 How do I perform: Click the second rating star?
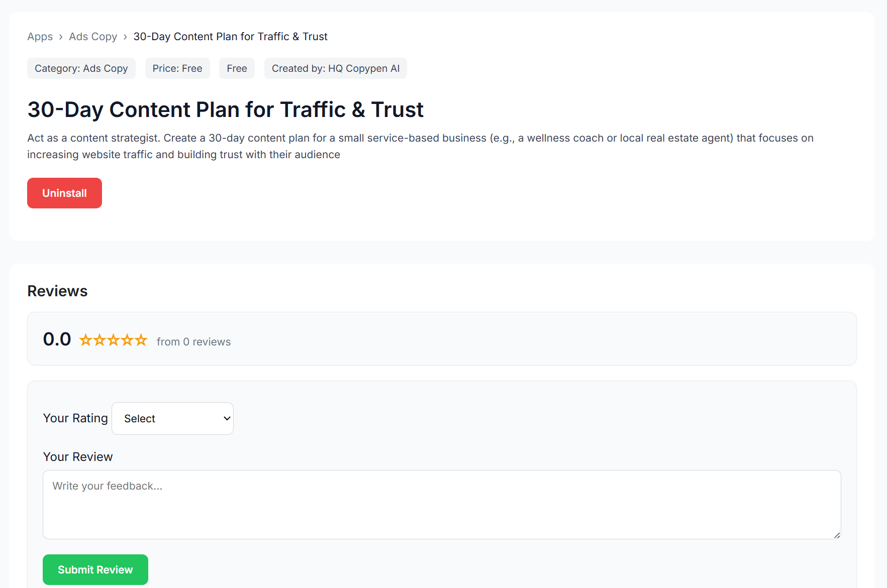pos(100,339)
